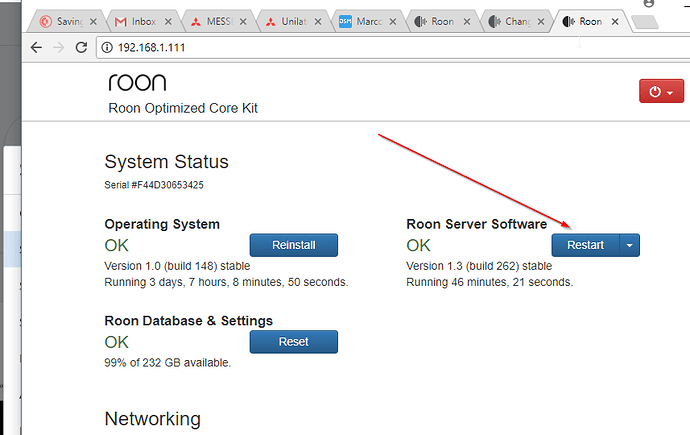Click the text Running 3 days, 7 hours

click(x=167, y=282)
